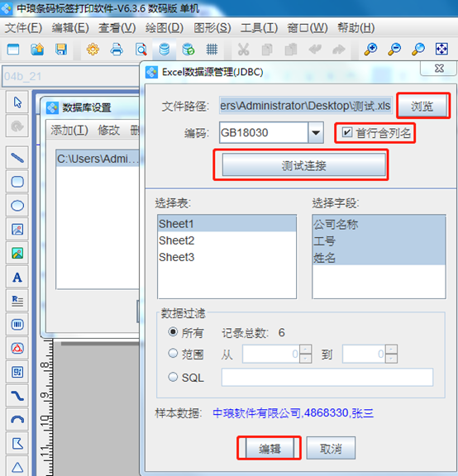Click the plain magnifier zoom icon
Screen dimensions: 458x476
[x=418, y=50]
